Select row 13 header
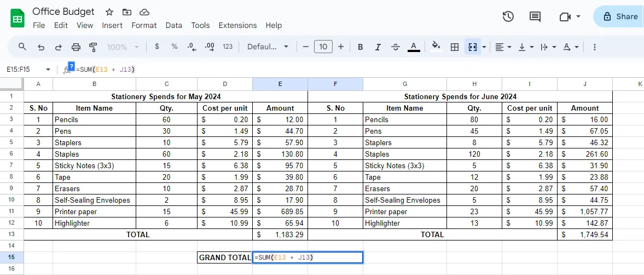Viewport: 644px width, 275px height. [x=11, y=234]
